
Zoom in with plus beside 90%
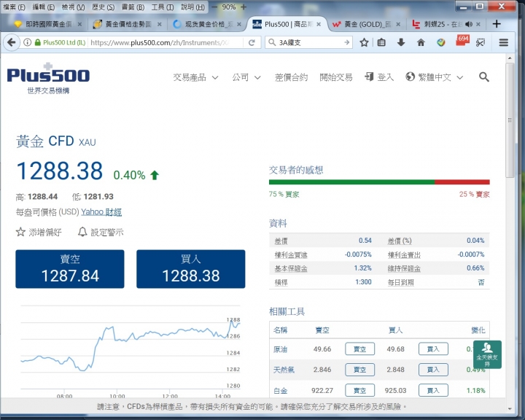pos(244,7)
